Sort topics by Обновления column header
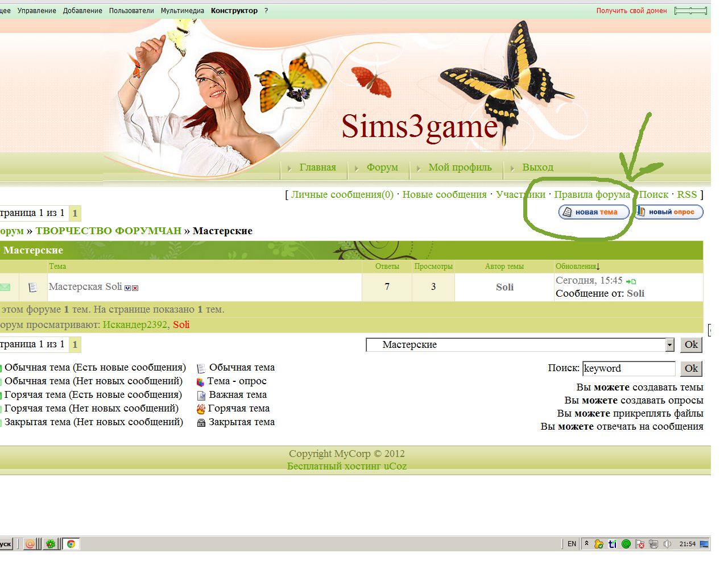Viewport: 728px width, 582px height. point(576,266)
